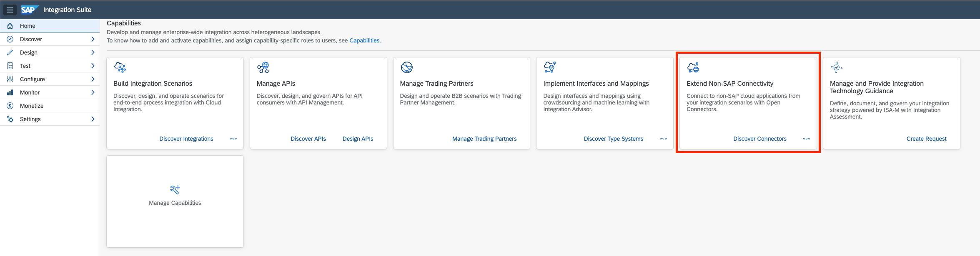
Task: Click the Discover compass icon
Action: point(10,39)
